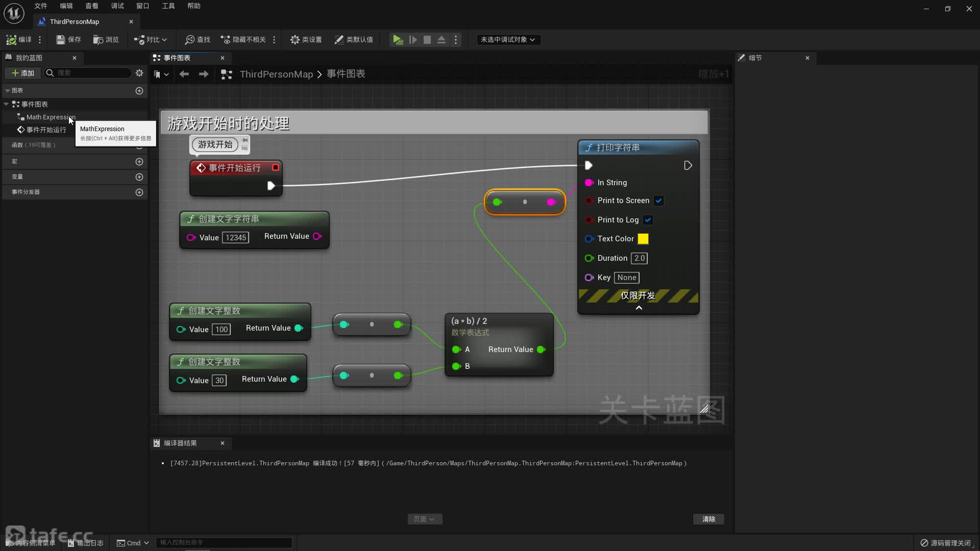Image resolution: width=980 pixels, height=551 pixels.
Task: Navigate back in graph history
Action: click(184, 74)
